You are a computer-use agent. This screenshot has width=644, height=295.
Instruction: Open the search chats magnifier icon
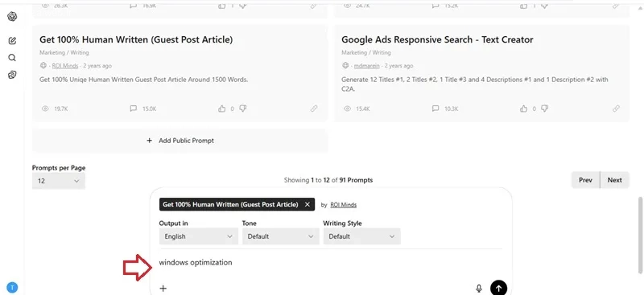pos(12,57)
